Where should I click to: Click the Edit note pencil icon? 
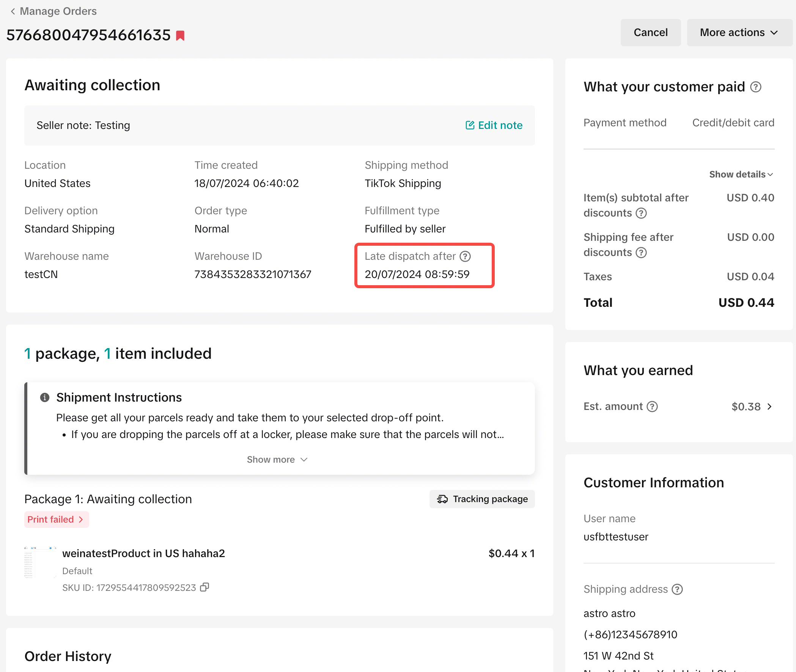pyautogui.click(x=470, y=125)
